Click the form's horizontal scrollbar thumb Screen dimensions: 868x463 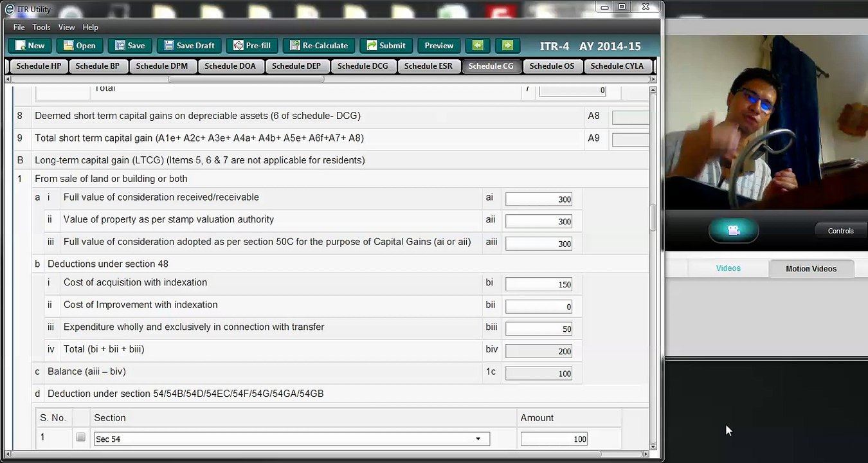coord(306,454)
